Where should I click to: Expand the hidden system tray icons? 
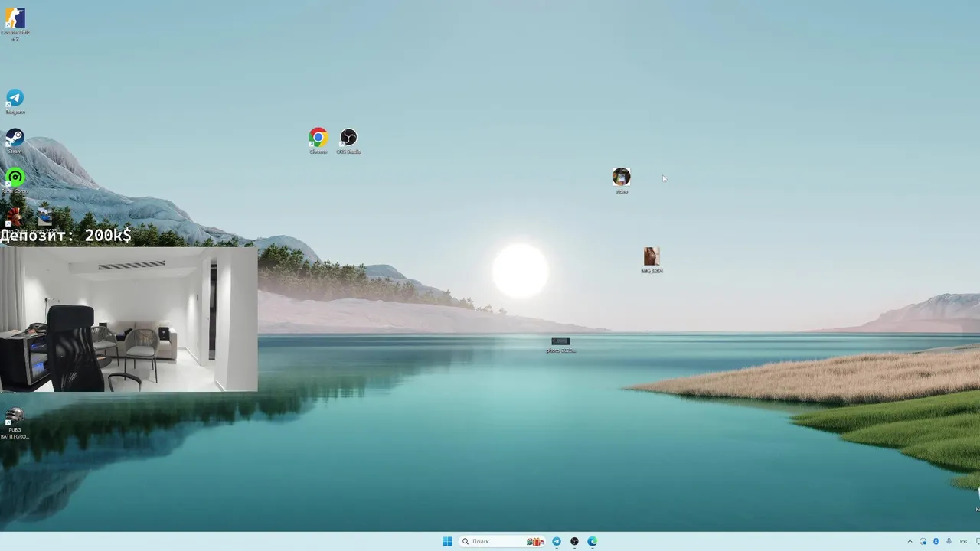(x=910, y=541)
